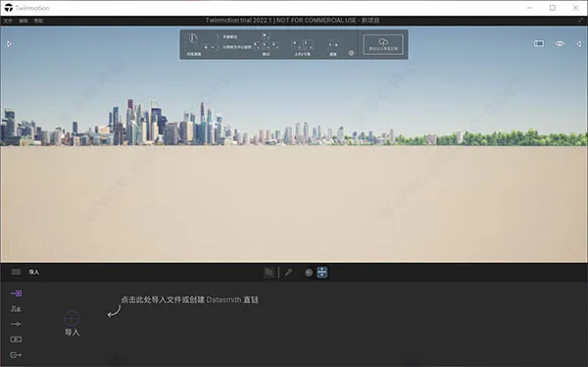Select the Media tab icon in the sidebar
This screenshot has width=588, height=367.
tap(16, 340)
